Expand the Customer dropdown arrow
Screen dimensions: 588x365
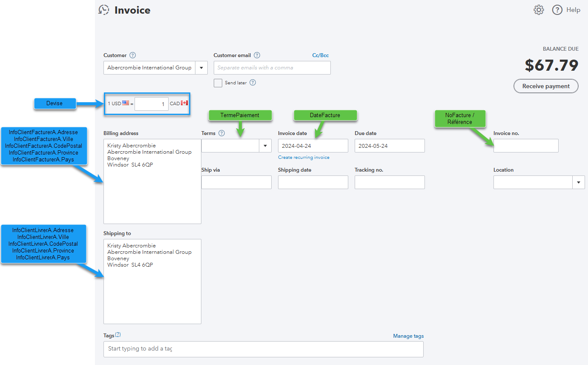(201, 68)
